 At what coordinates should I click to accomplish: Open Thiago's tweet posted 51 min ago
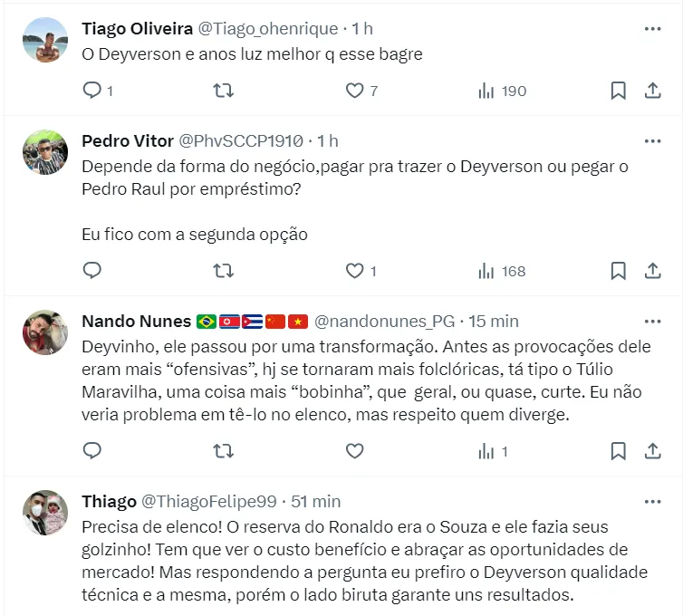(313, 501)
